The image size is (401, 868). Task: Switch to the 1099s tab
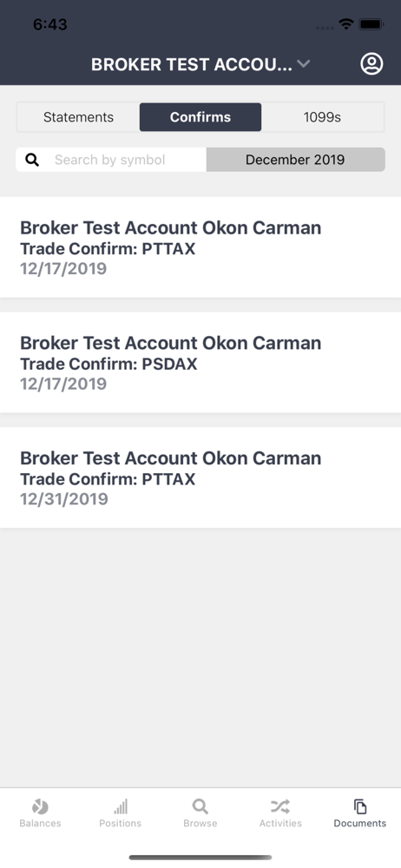click(x=322, y=117)
